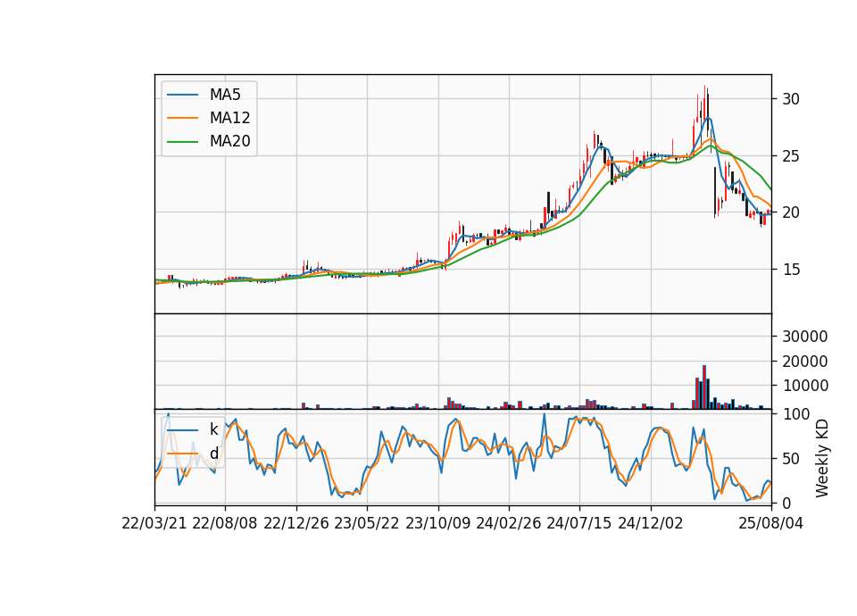
Task: Click the d legend label in KD panel
Action: [213, 454]
